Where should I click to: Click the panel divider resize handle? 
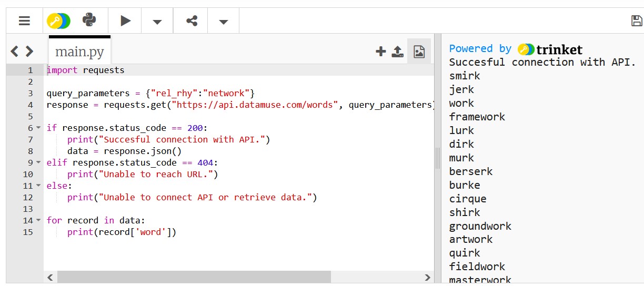pos(437,158)
